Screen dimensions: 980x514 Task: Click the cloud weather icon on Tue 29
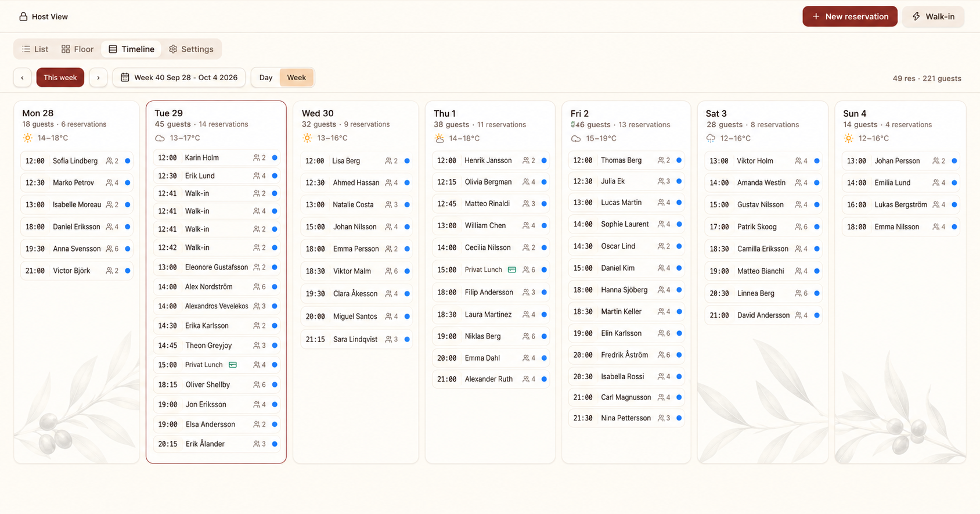pos(160,138)
